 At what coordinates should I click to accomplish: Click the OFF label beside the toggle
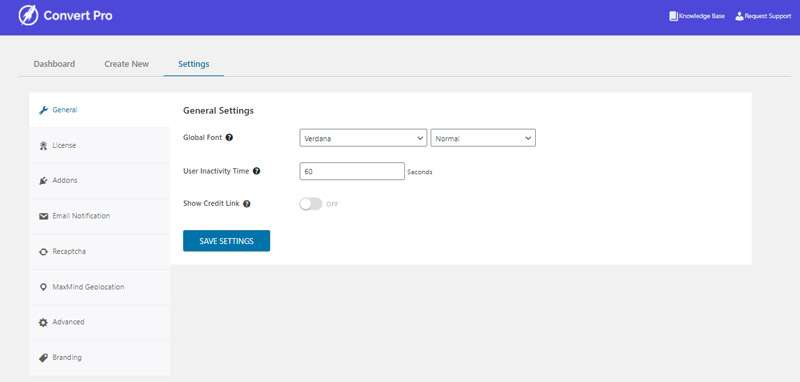tap(332, 205)
